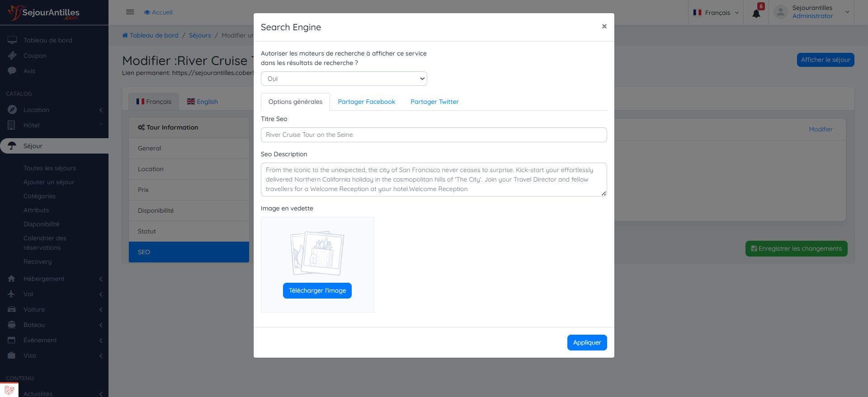This screenshot has width=868, height=397.
Task: Open Avis via the comment bubble icon
Action: pos(12,71)
